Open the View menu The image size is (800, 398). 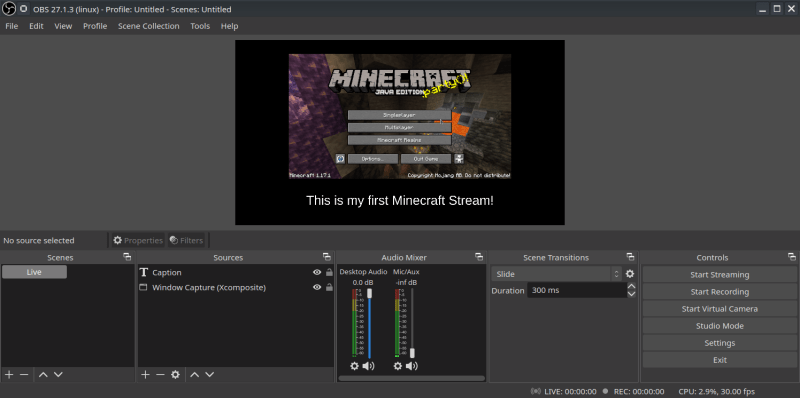tap(63, 26)
